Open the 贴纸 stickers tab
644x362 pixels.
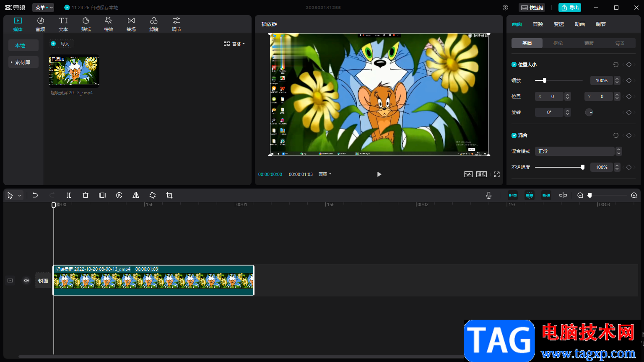coord(86,24)
